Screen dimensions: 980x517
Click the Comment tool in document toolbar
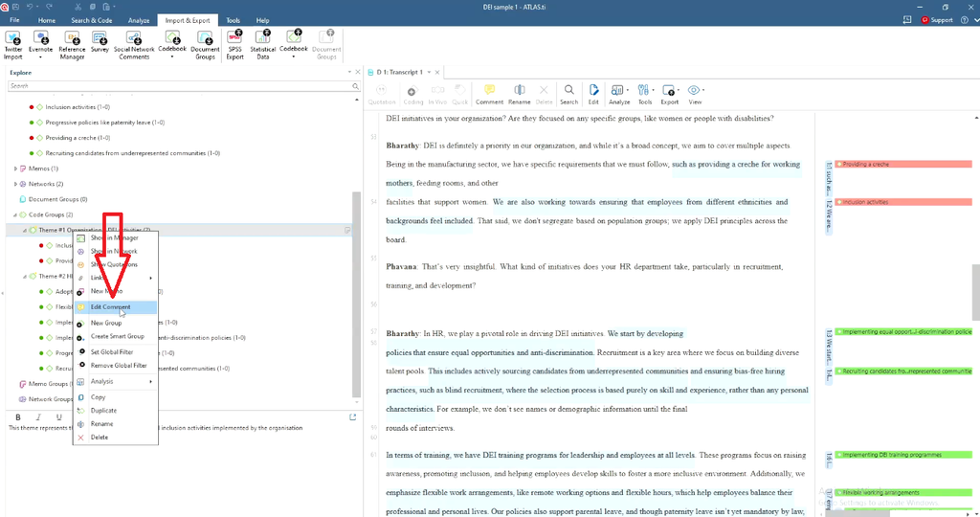tap(489, 95)
